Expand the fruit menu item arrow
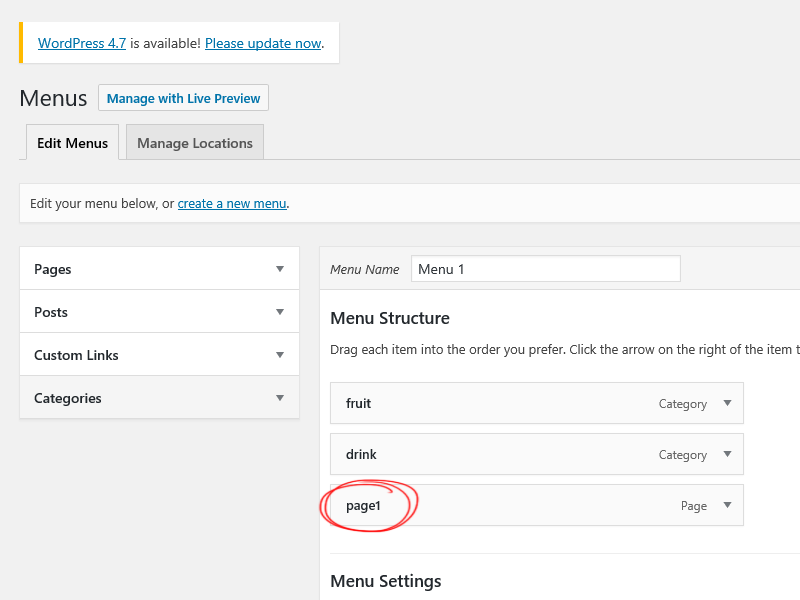This screenshot has height=600, width=800. coord(728,403)
